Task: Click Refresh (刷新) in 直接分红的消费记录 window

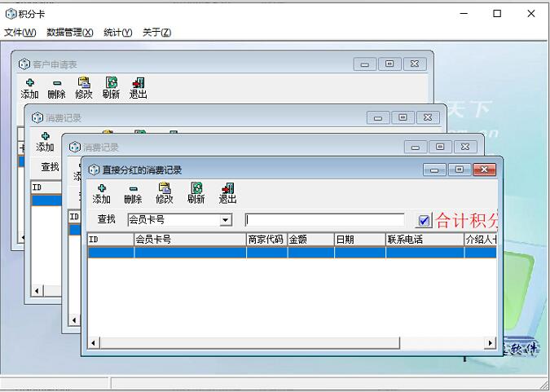Action: click(196, 194)
